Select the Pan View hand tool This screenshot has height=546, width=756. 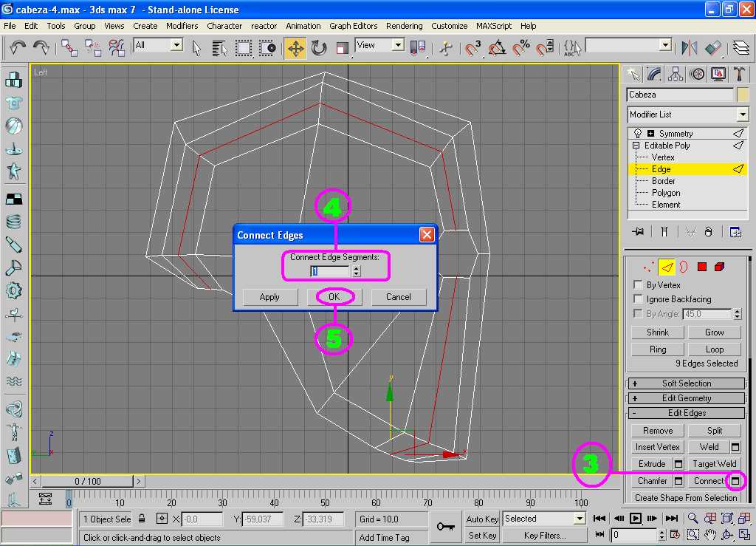click(709, 534)
